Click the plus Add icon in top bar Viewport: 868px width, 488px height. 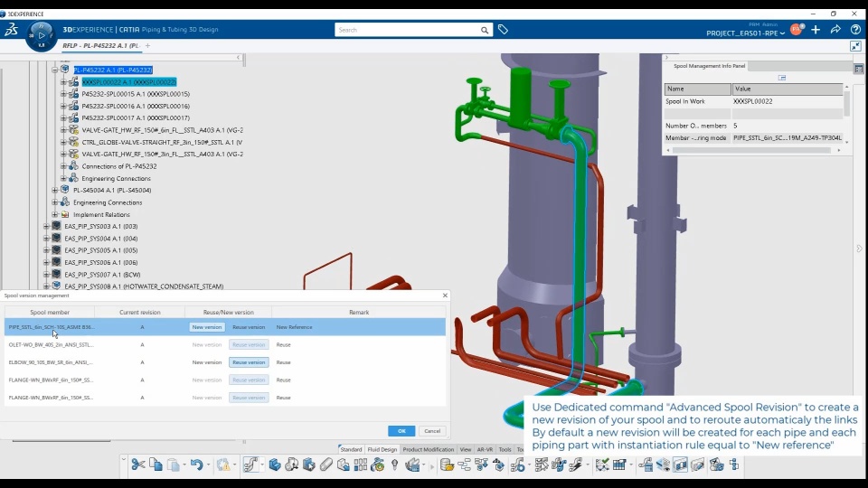point(816,29)
